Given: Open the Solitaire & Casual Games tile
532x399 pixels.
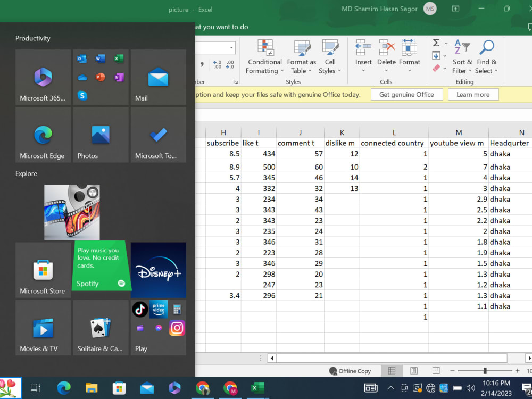Looking at the screenshot, I should click(x=101, y=328).
